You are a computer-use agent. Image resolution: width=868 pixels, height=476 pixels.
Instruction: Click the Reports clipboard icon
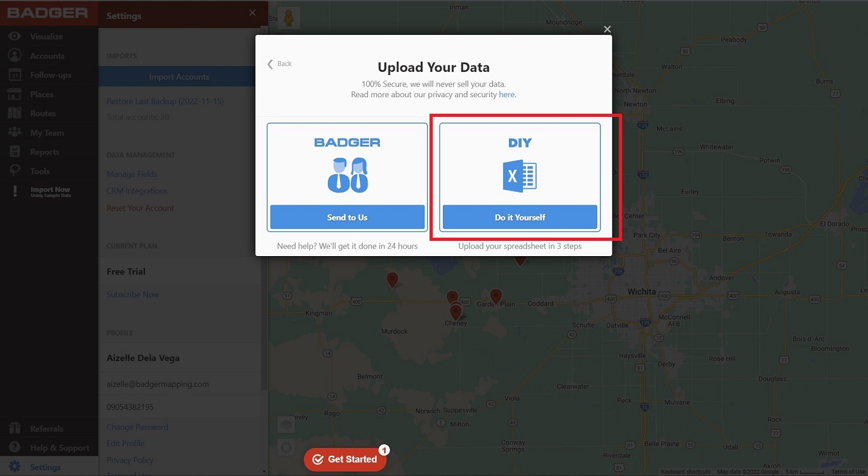pos(15,152)
